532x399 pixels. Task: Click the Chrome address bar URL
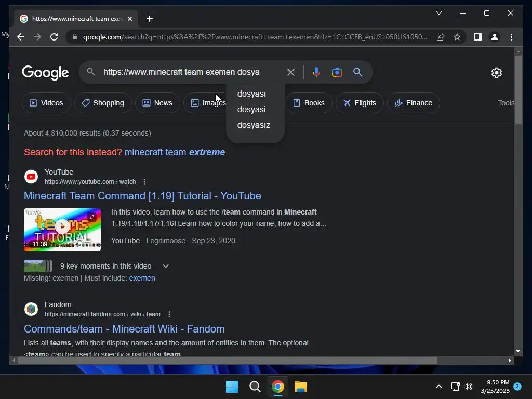pos(255,37)
